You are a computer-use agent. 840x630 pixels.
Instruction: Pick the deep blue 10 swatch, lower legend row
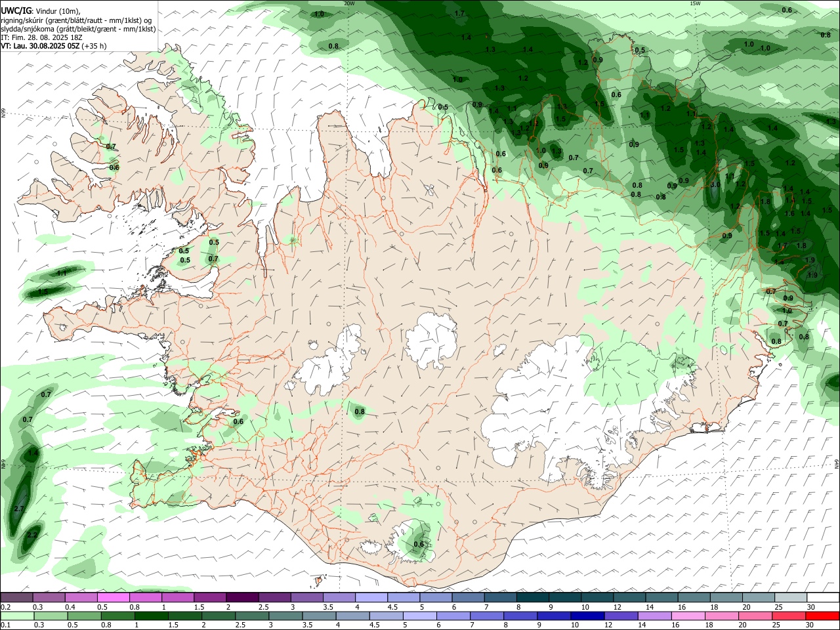[587, 616]
